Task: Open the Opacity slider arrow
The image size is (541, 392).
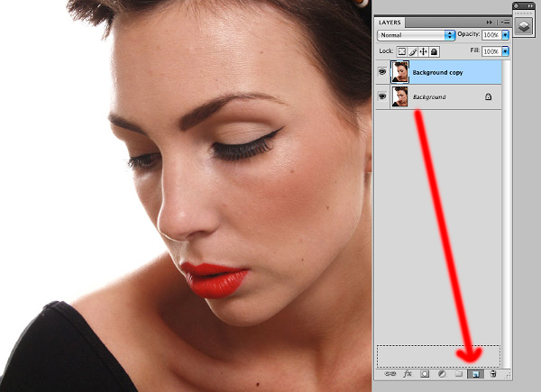Action: point(506,35)
